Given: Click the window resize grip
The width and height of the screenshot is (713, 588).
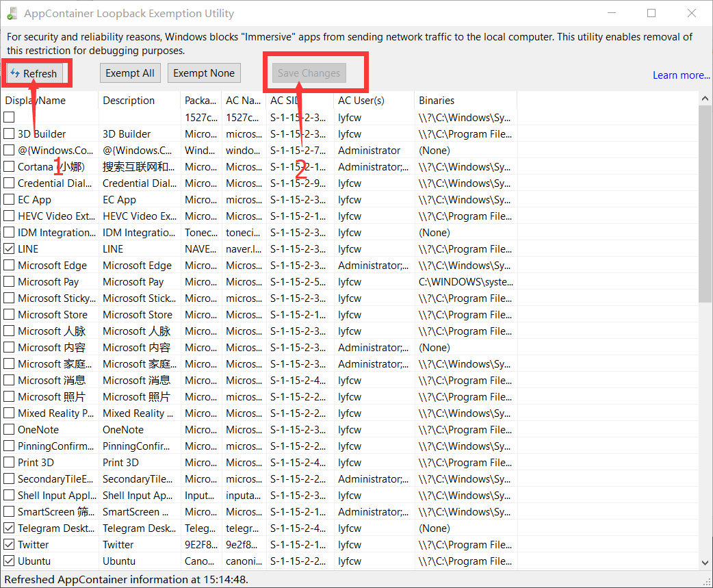Looking at the screenshot, I should [x=707, y=582].
